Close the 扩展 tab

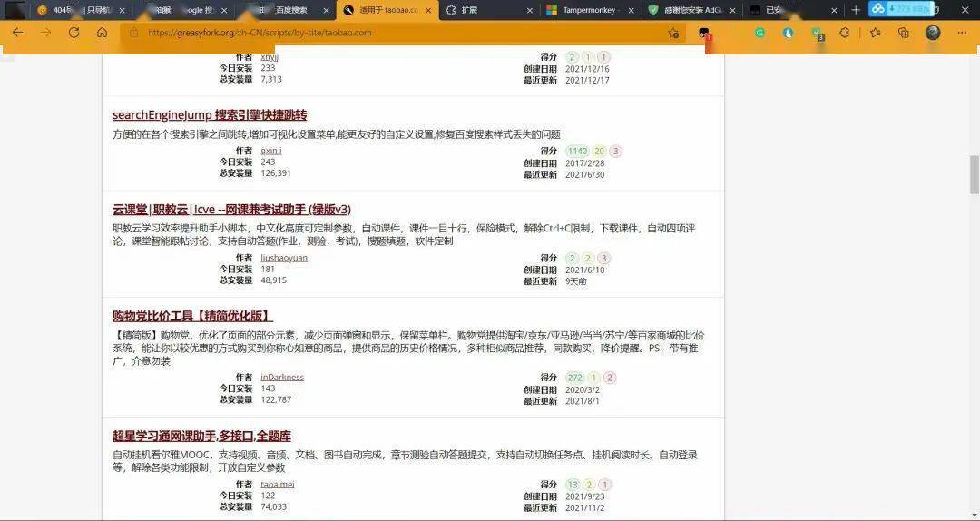pos(529,10)
